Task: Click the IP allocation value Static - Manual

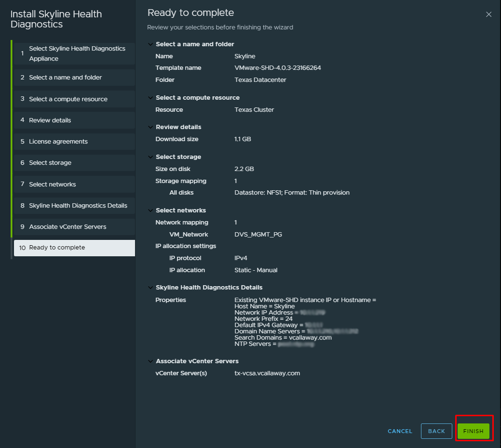Action: [x=256, y=270]
